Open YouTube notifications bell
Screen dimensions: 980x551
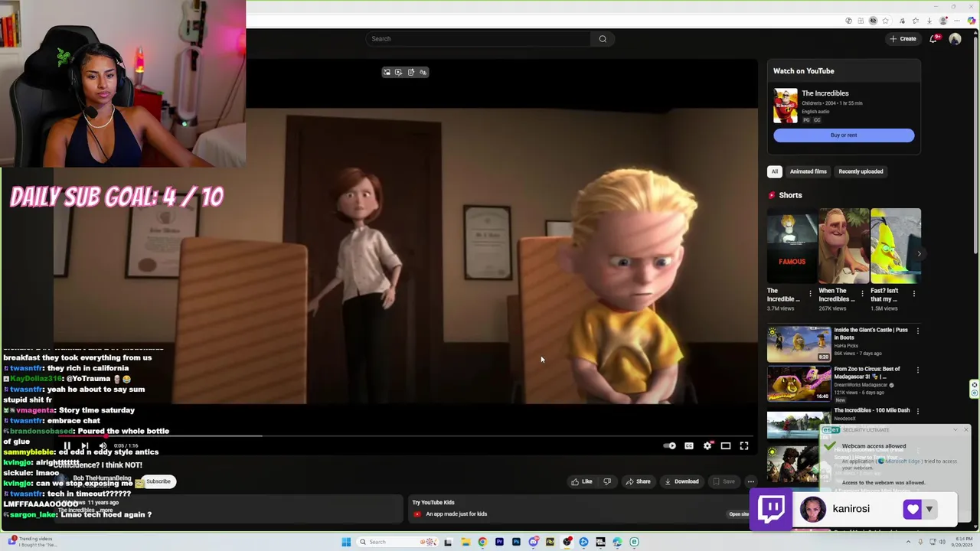click(933, 38)
